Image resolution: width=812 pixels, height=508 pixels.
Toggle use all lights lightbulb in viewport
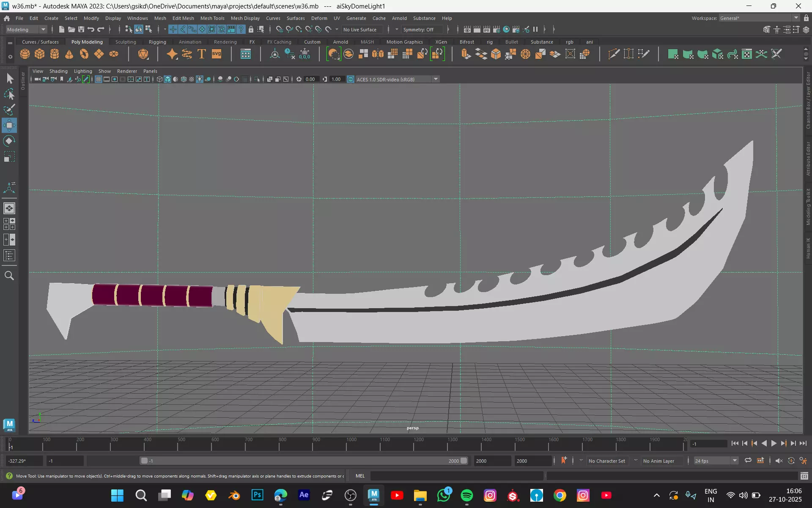coord(200,79)
